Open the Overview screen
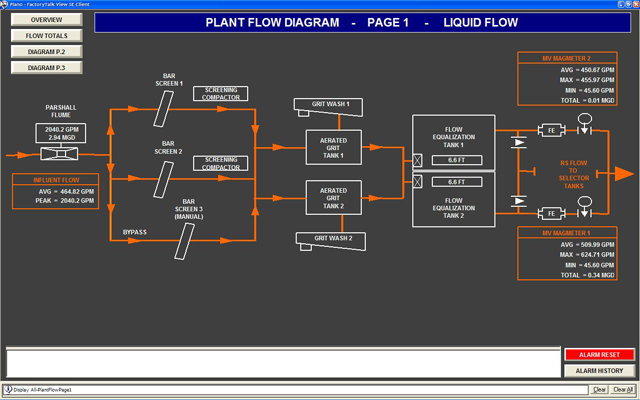 (x=44, y=20)
